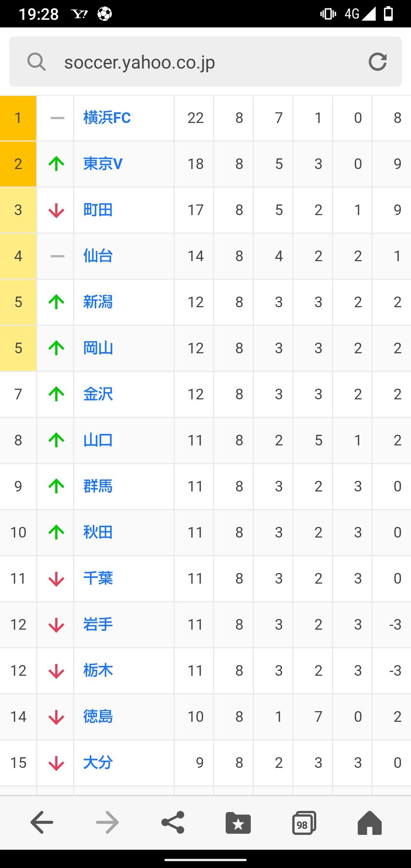This screenshot has height=868, width=411.
Task: Tap the home icon
Action: pos(370,823)
